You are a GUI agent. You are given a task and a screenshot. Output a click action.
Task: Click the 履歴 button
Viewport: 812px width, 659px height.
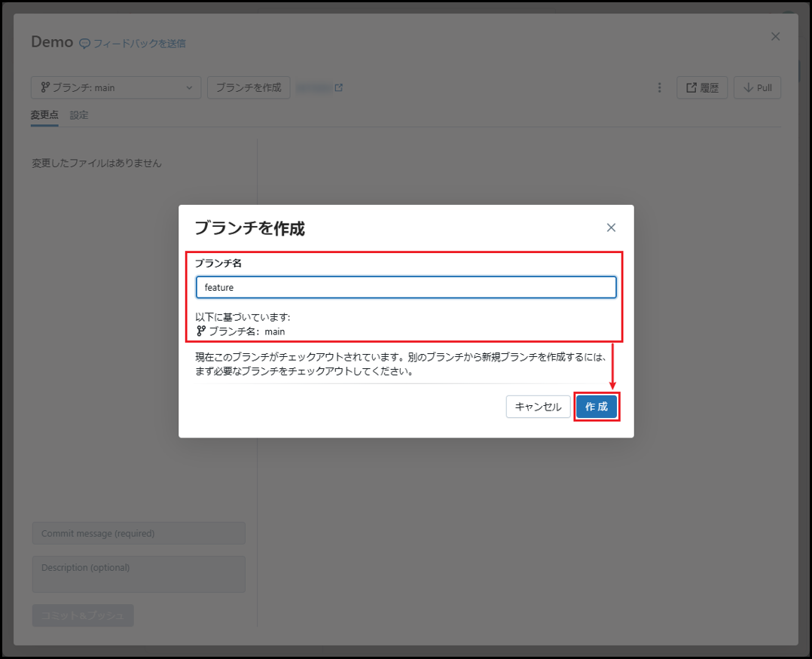pyautogui.click(x=702, y=87)
